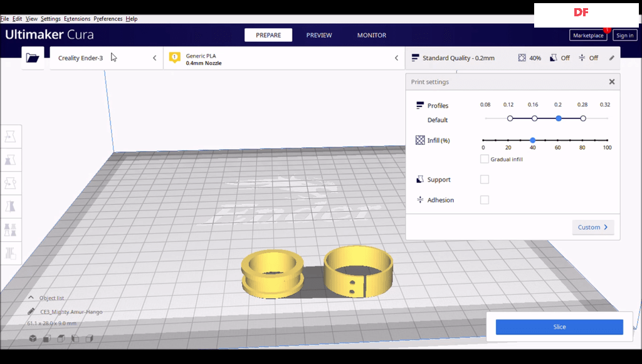Click the Slice button
The image size is (642, 364).
(559, 327)
